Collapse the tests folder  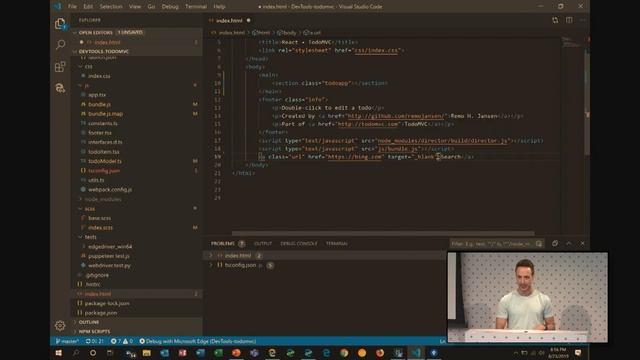point(91,237)
